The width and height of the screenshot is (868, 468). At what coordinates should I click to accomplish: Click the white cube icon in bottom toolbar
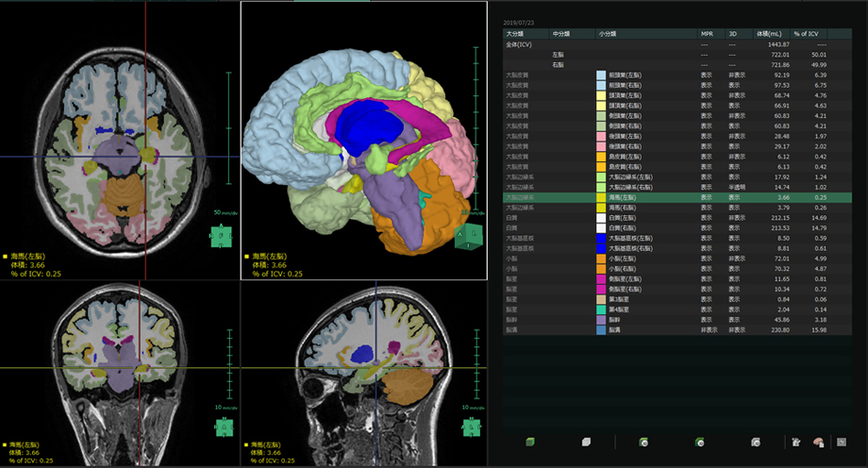click(x=586, y=442)
